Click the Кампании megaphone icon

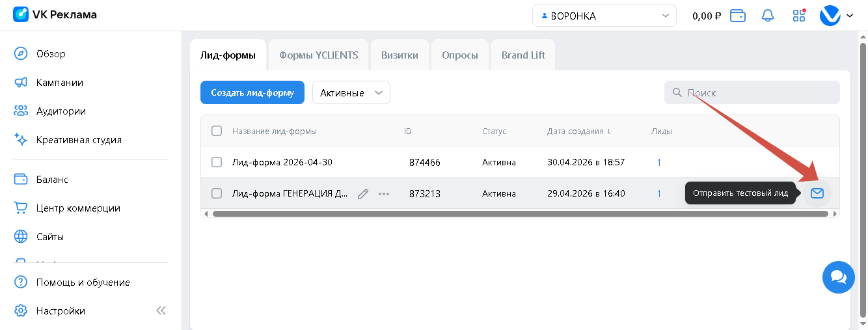tap(21, 83)
